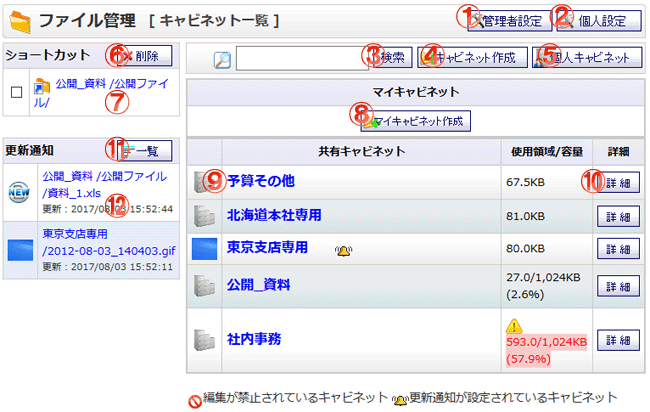
Task: Click the 共有キャビネット column header
Action: (x=361, y=152)
